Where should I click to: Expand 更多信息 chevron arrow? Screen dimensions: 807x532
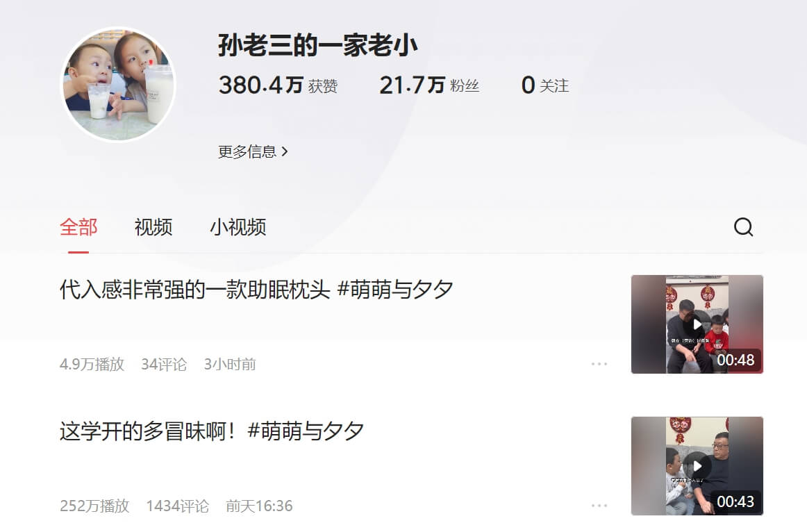point(285,152)
